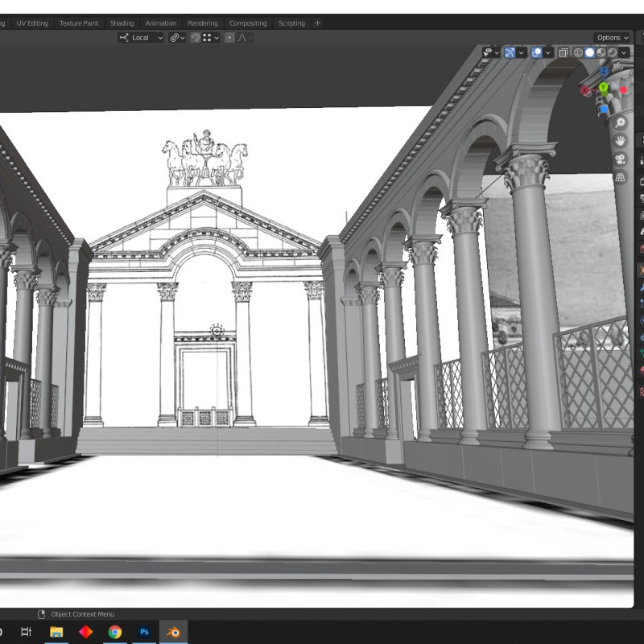This screenshot has width=644, height=644.
Task: Open Photoshop from the taskbar
Action: [144, 634]
